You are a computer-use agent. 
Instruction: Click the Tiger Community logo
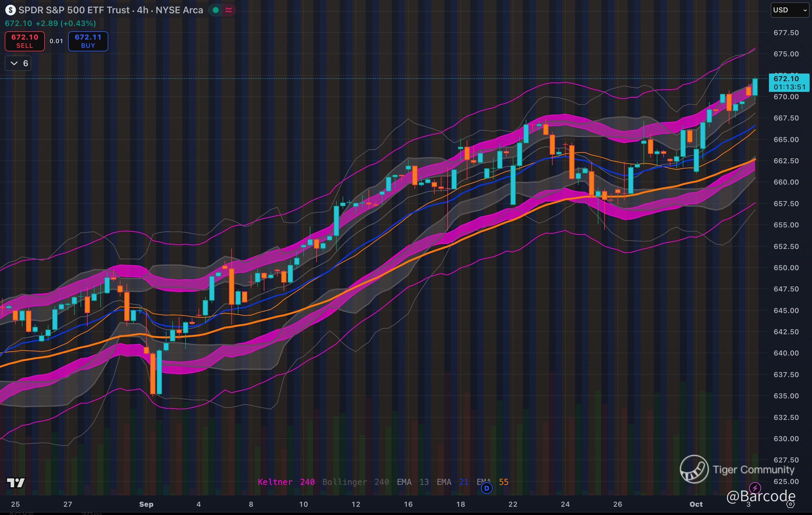(x=694, y=469)
